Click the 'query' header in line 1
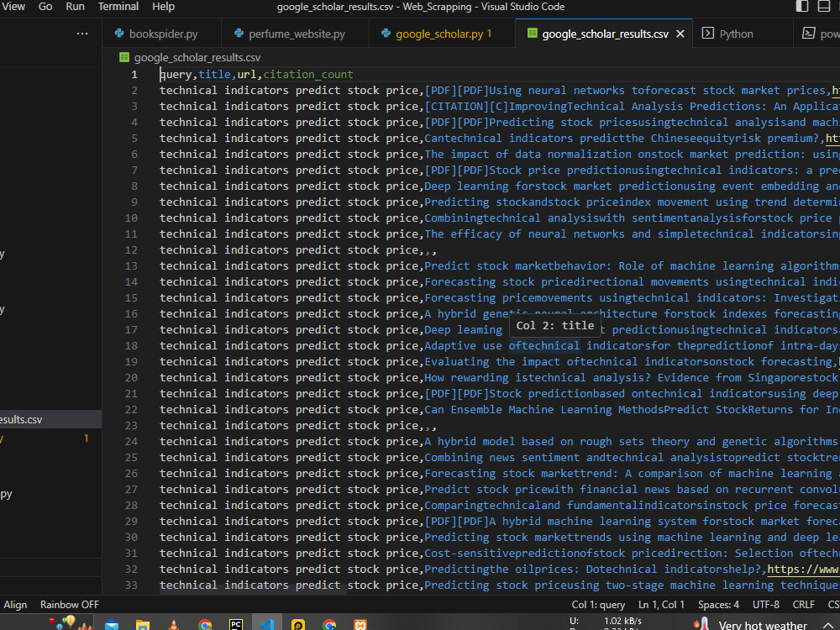 [176, 75]
